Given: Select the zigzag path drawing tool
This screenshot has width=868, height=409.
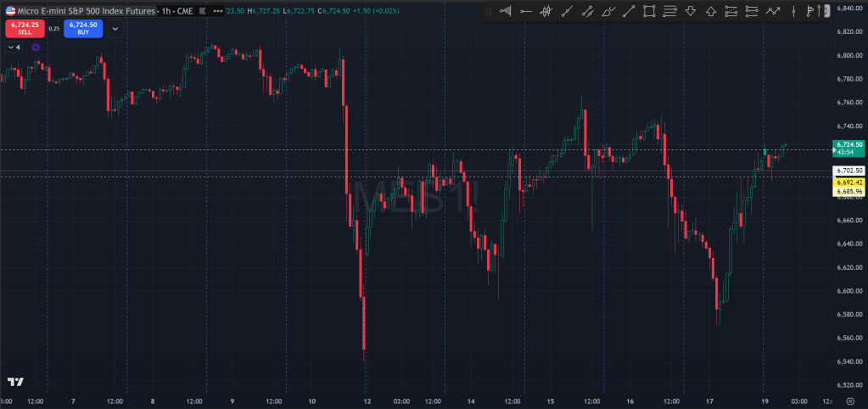Looking at the screenshot, I should (772, 11).
